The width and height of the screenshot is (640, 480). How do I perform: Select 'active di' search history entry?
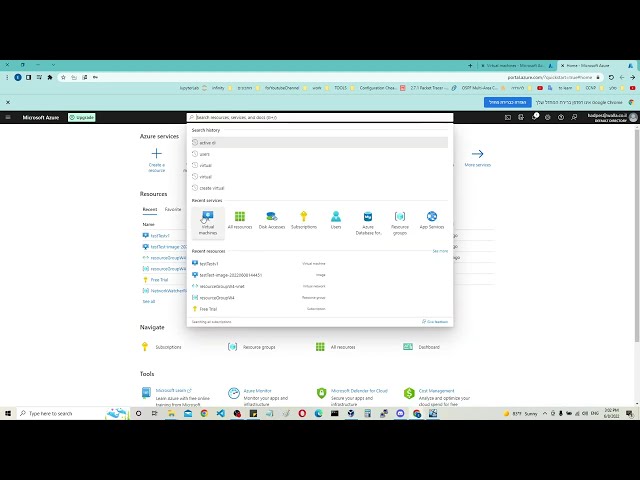tap(320, 142)
